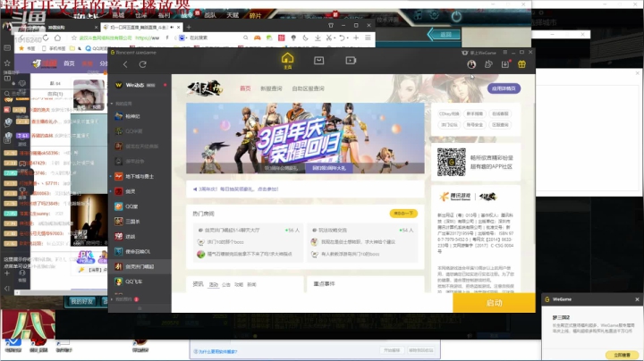Select QQ飞车 in the game sidebar
The height and width of the screenshot is (361, 644).
tap(140, 281)
